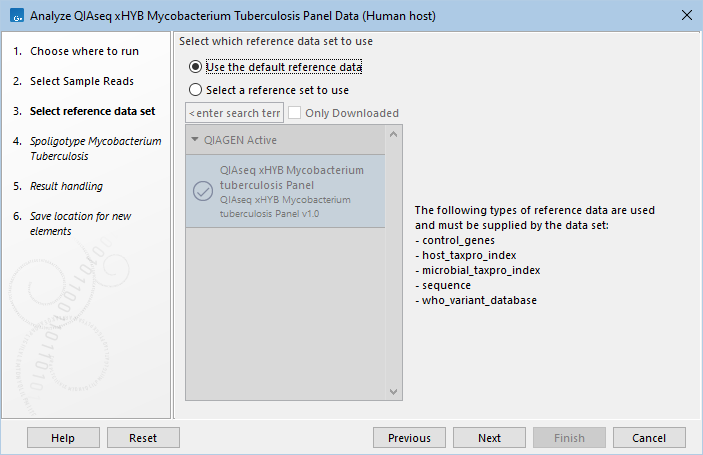
Task: Click the checkmark icon beside QIAseq panel
Action: coord(202,191)
